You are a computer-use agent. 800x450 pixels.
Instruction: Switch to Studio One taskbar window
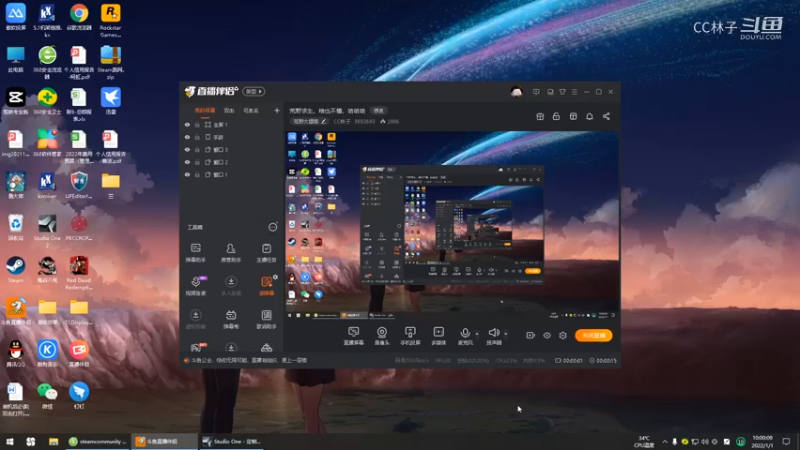click(x=232, y=441)
